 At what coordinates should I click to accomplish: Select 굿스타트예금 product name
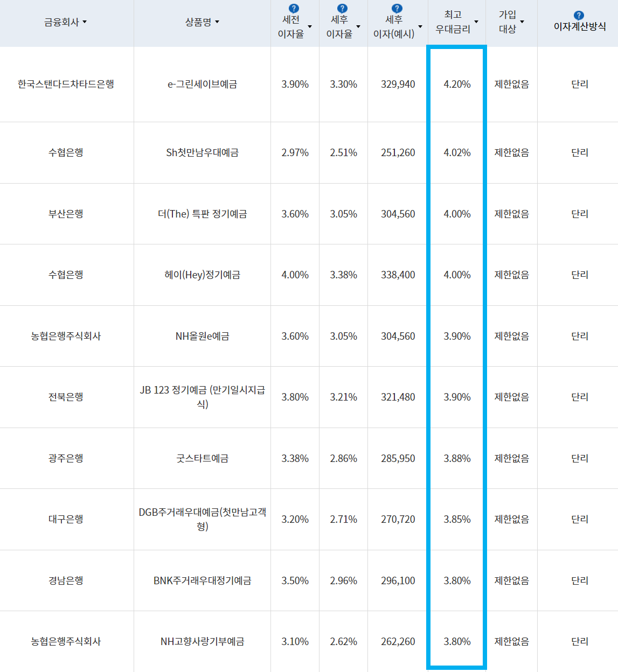pyautogui.click(x=202, y=458)
